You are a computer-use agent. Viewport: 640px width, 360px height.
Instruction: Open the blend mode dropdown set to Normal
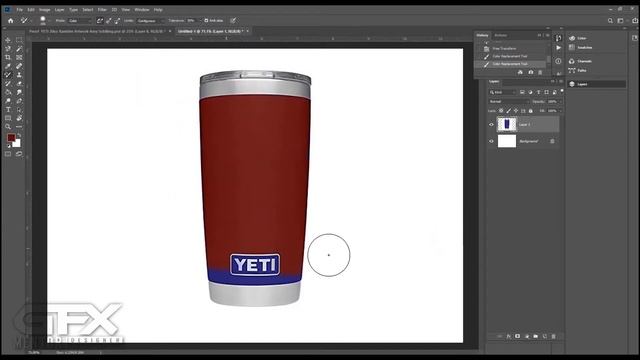pyautogui.click(x=509, y=101)
